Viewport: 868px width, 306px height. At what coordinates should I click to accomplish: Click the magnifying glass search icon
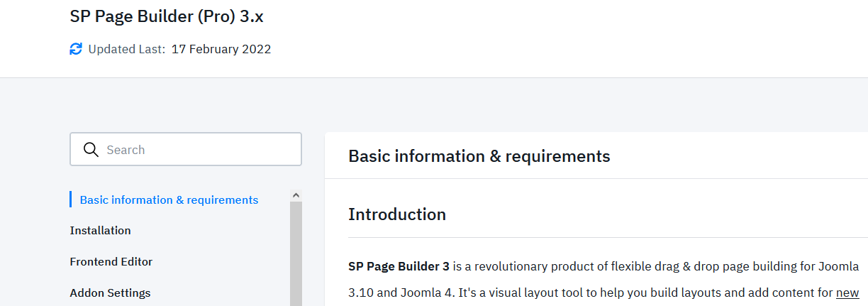(91, 150)
